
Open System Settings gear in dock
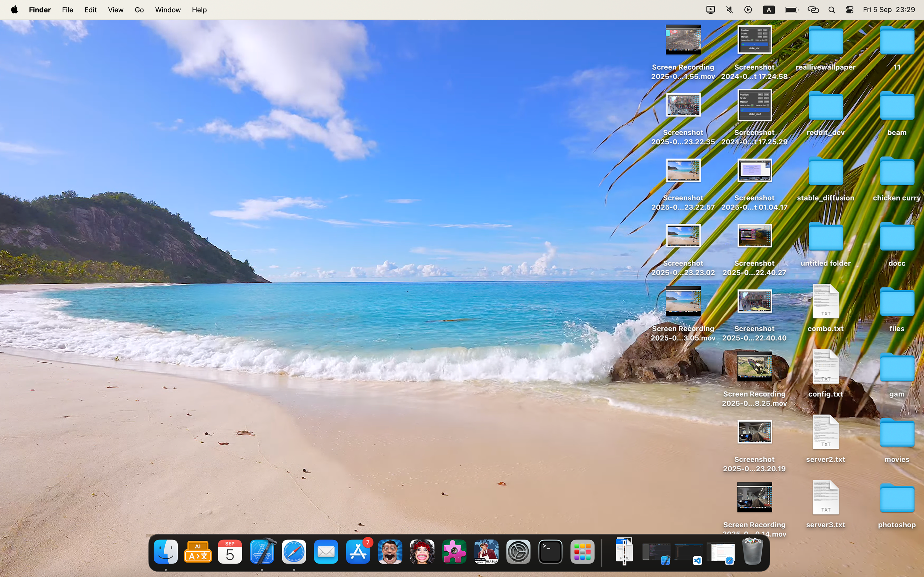[x=518, y=552]
